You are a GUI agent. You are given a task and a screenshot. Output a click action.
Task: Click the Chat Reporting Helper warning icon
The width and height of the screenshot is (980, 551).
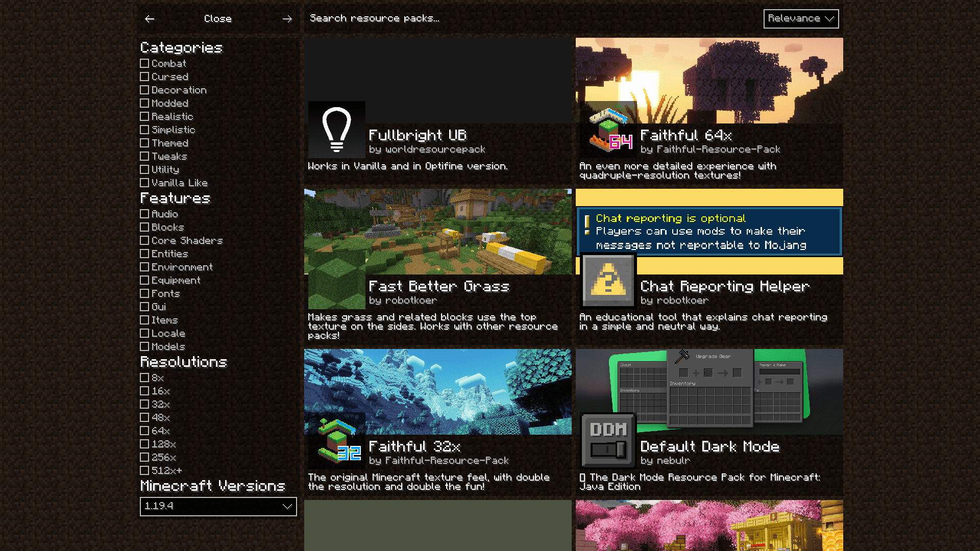[x=608, y=281]
